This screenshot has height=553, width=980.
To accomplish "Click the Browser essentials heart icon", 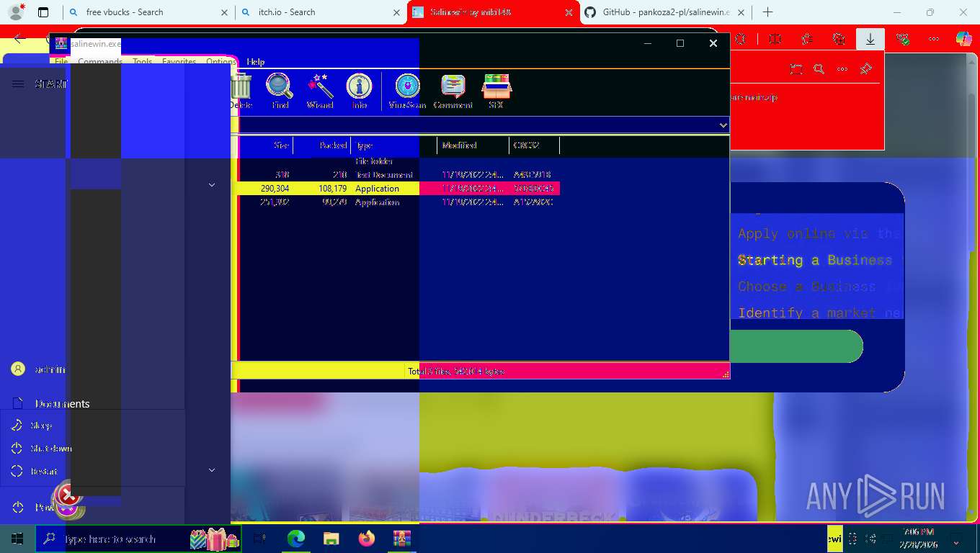I will (x=903, y=40).
